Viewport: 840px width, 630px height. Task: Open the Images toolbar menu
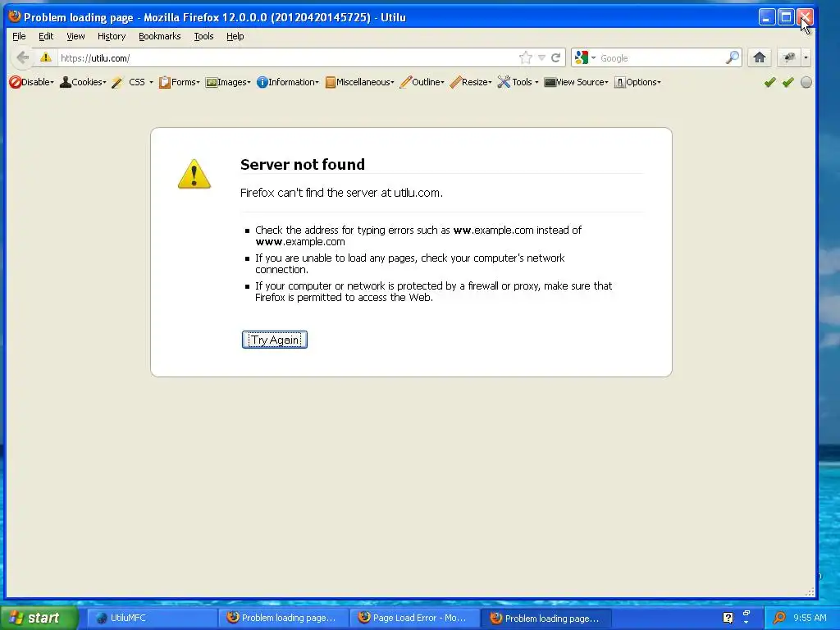tap(228, 82)
